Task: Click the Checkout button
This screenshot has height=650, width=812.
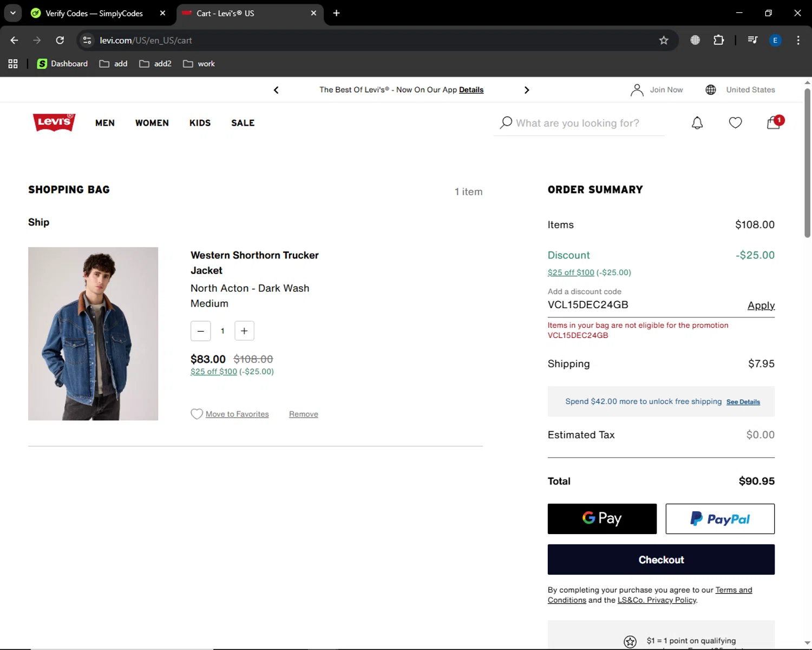Action: coord(661,560)
